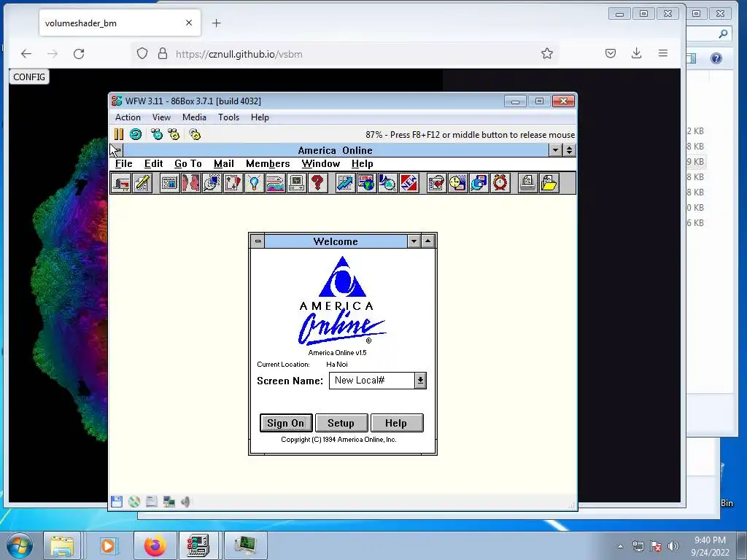This screenshot has width=747, height=560.
Task: Click the Firefox reload button
Action: click(79, 54)
